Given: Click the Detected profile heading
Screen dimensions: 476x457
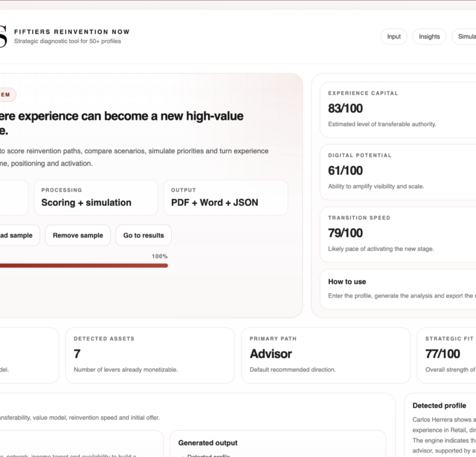Looking at the screenshot, I should (x=439, y=406).
